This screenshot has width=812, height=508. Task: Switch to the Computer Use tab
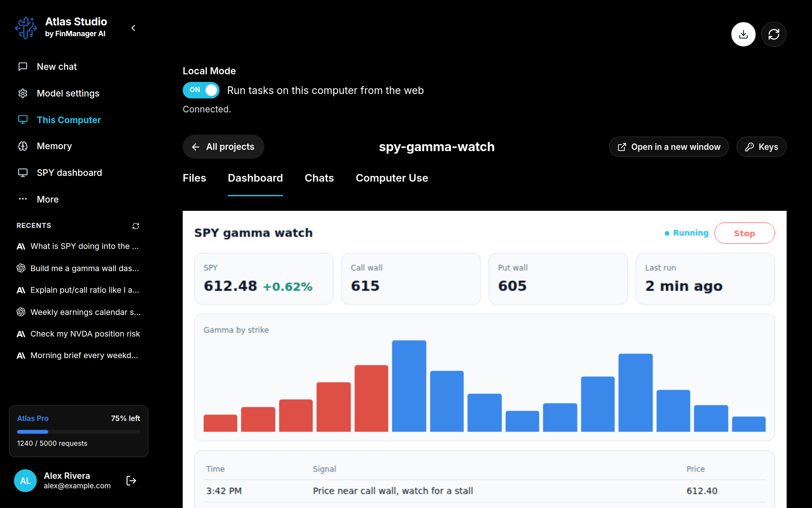point(392,178)
